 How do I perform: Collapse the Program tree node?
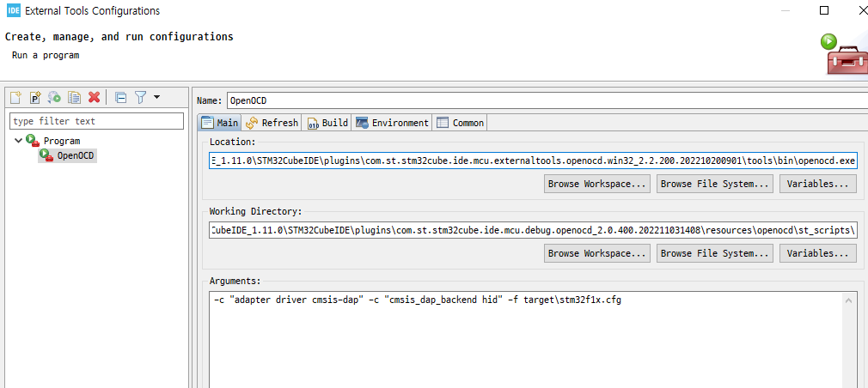(x=18, y=141)
